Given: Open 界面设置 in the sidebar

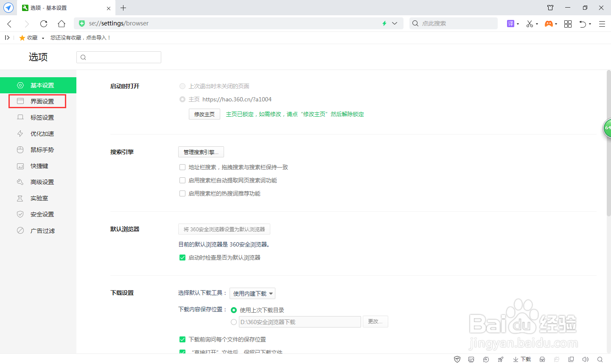Looking at the screenshot, I should 38,101.
